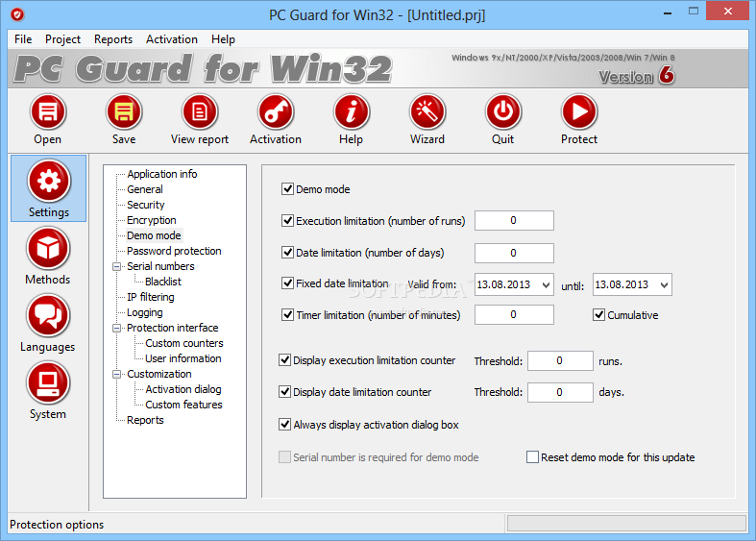
Task: Launch the Wizard toolbar icon
Action: (x=427, y=111)
